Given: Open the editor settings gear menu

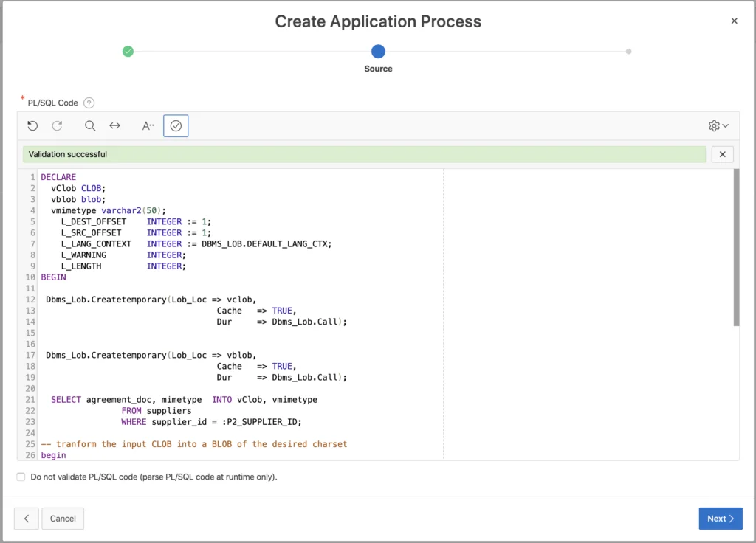Looking at the screenshot, I should point(718,125).
